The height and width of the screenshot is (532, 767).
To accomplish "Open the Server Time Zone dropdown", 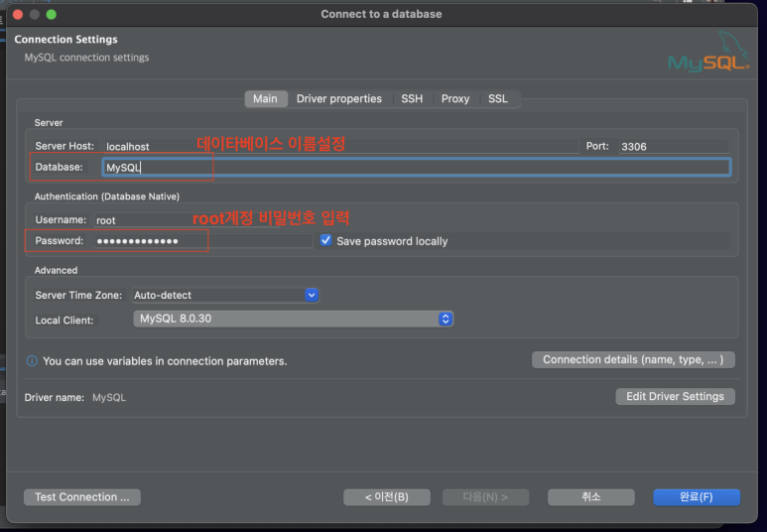I will point(225,295).
